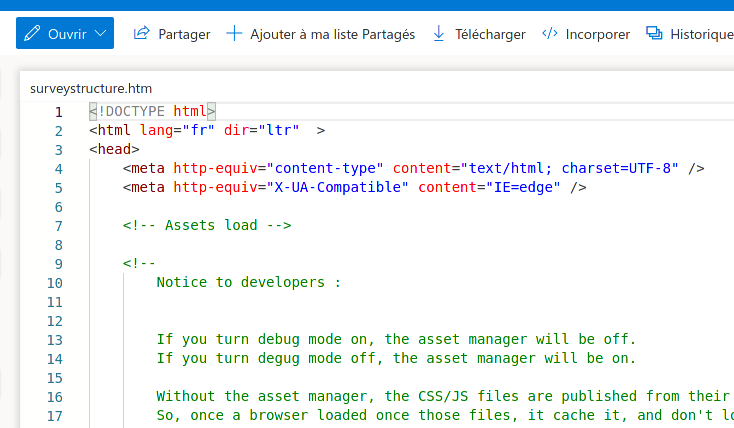The image size is (734, 428).
Task: Select the Incorporer text command
Action: [597, 34]
